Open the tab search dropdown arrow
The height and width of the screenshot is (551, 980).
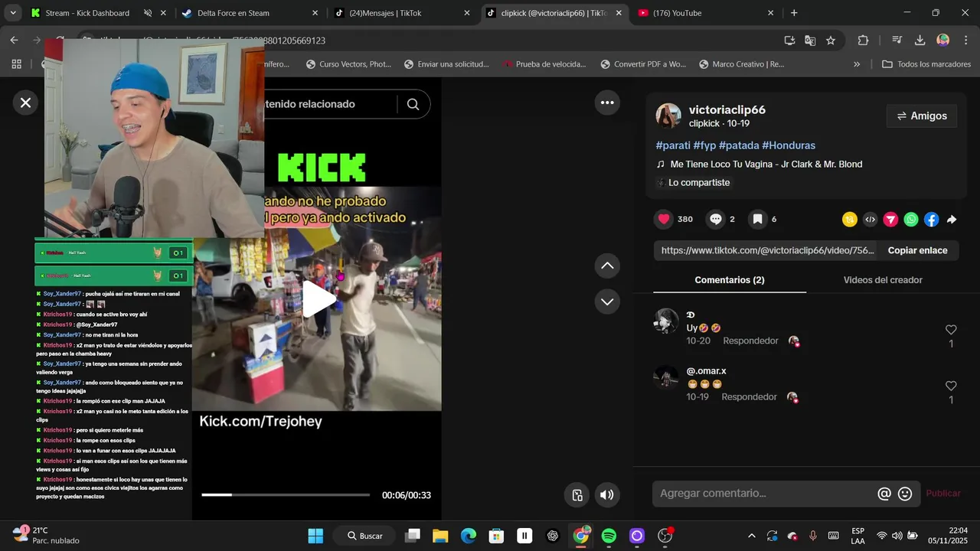coord(12,13)
